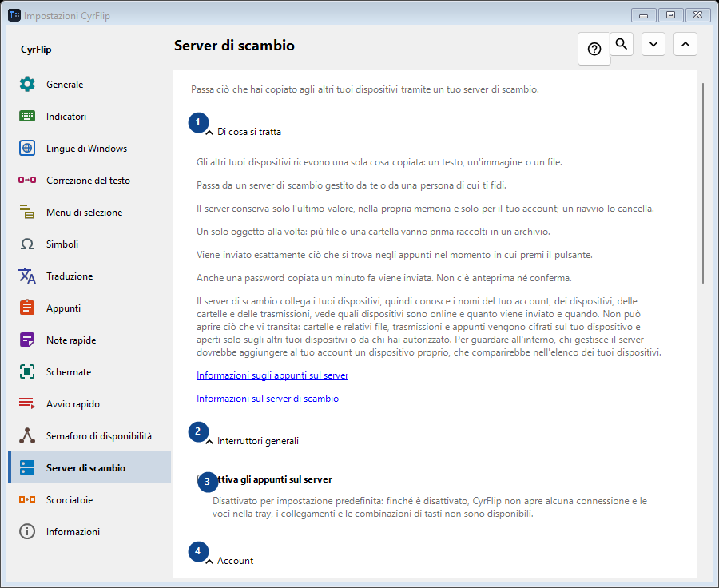Click the vertical scrollbar thumb
This screenshot has height=588, width=719.
tap(702, 184)
